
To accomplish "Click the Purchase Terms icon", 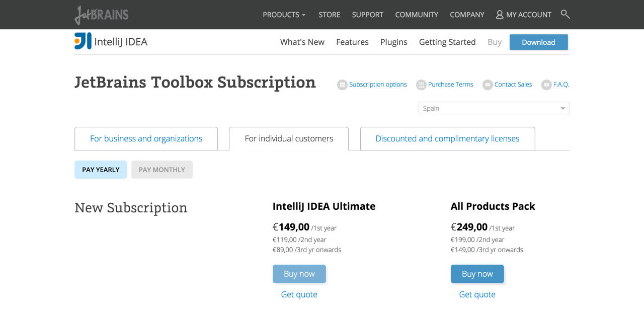I will (x=421, y=85).
